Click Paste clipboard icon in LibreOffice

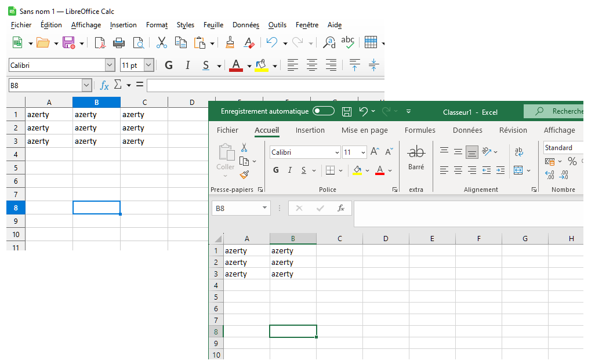click(x=199, y=42)
